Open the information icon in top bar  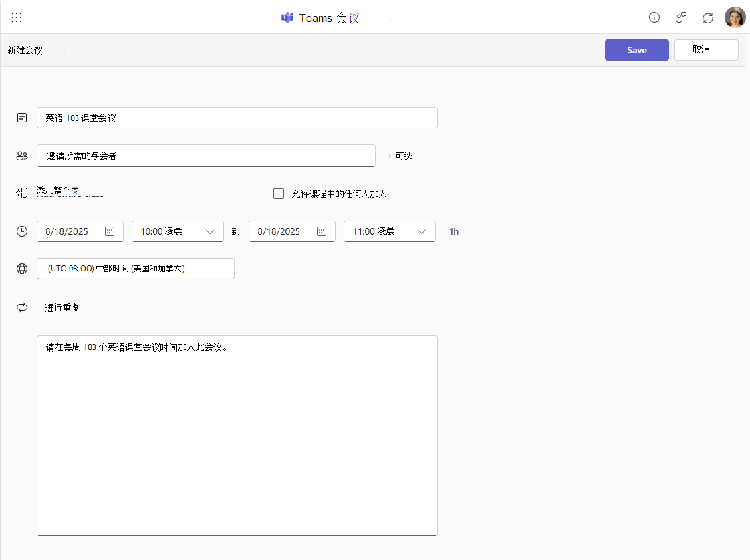point(654,17)
